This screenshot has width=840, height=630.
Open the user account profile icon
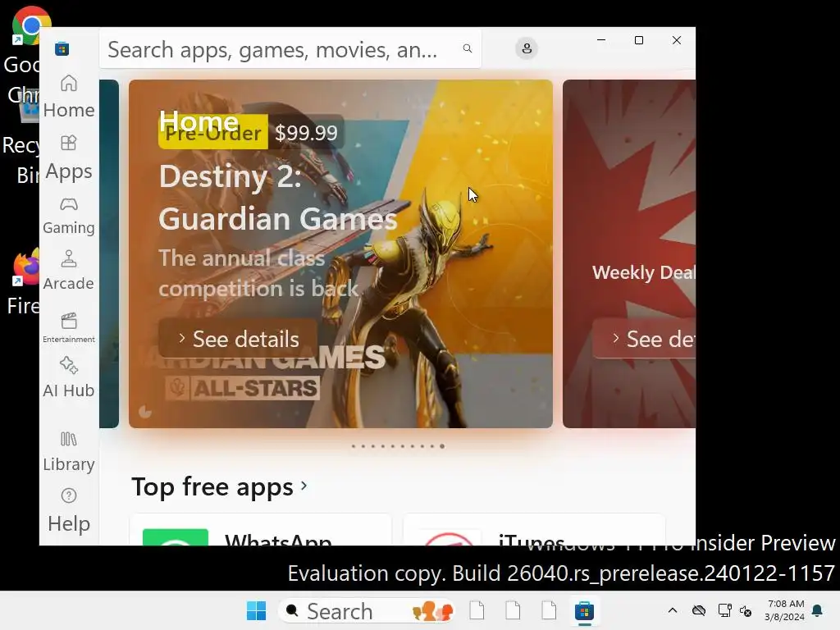pyautogui.click(x=527, y=48)
